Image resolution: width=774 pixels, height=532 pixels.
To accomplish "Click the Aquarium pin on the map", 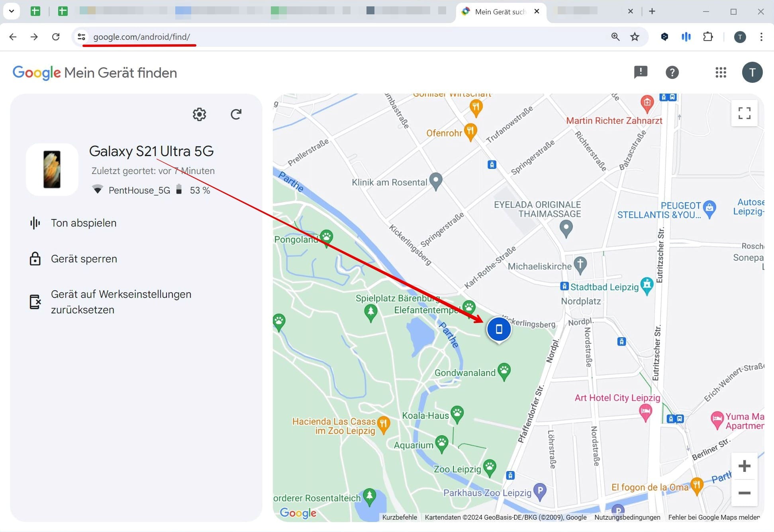I will click(441, 444).
